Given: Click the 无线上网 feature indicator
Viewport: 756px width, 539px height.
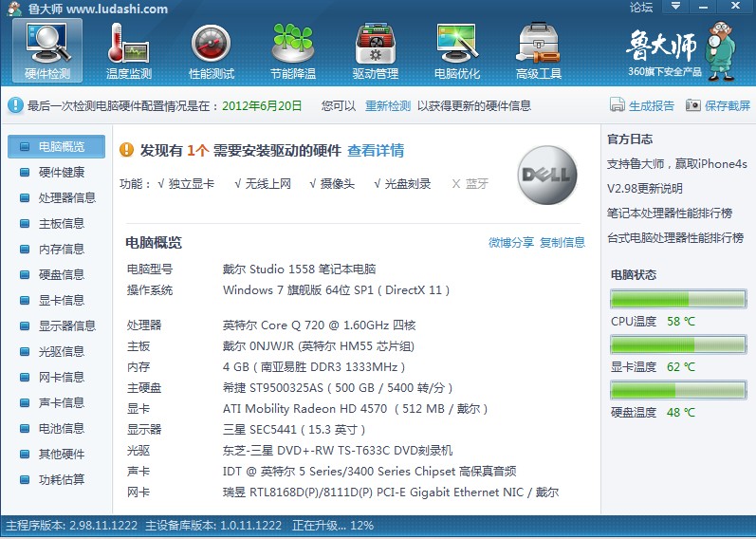Looking at the screenshot, I should click(263, 184).
